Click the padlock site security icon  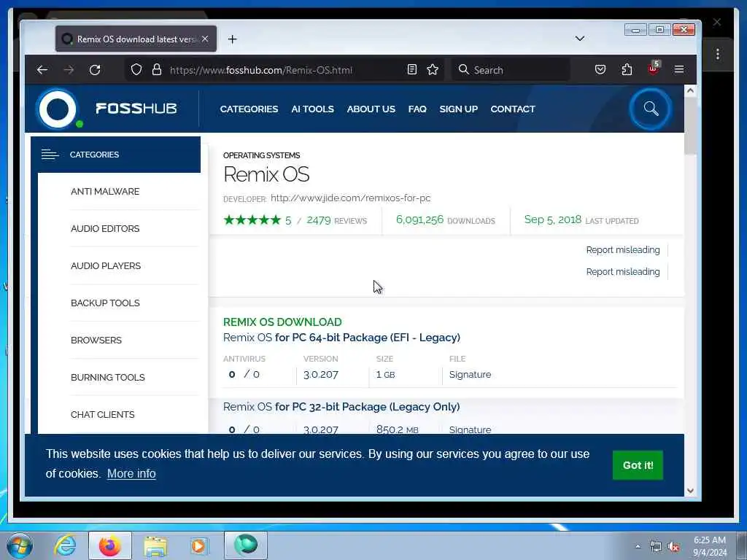[157, 70]
